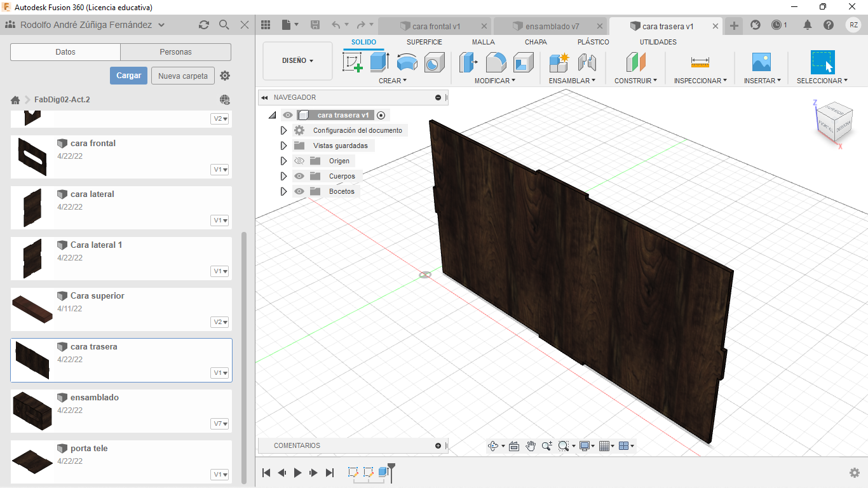Select the Create Sketch tool icon

point(352,62)
